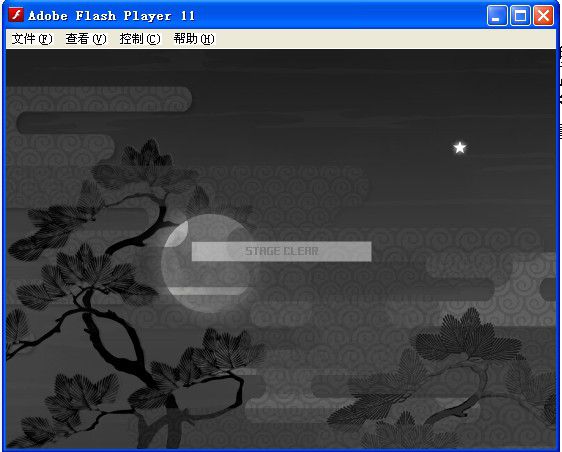
Task: Click the STAGE CLEAR banner
Action: [x=282, y=251]
